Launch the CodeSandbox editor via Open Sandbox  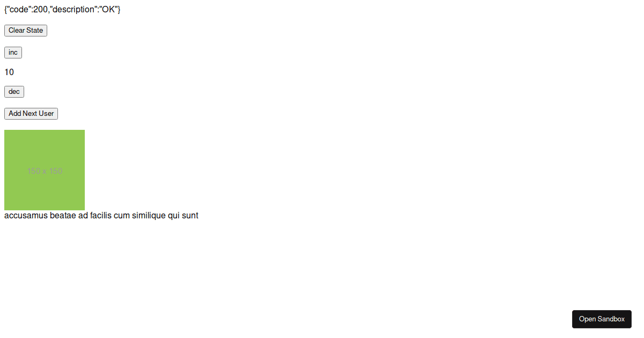pyautogui.click(x=602, y=319)
